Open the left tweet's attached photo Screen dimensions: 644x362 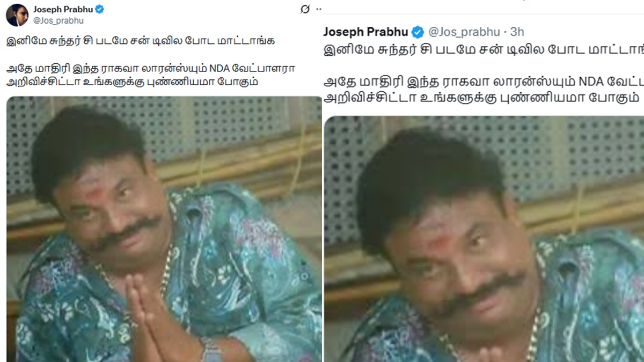(x=164, y=229)
